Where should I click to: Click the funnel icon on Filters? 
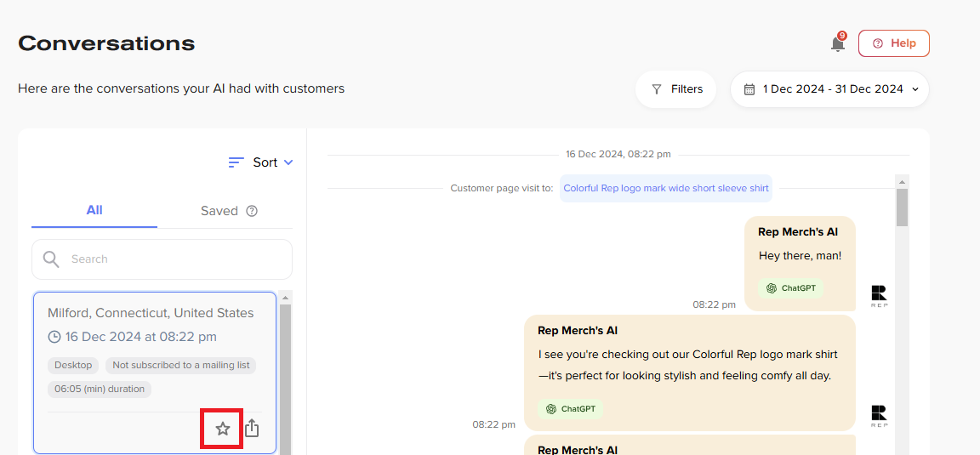(x=656, y=89)
